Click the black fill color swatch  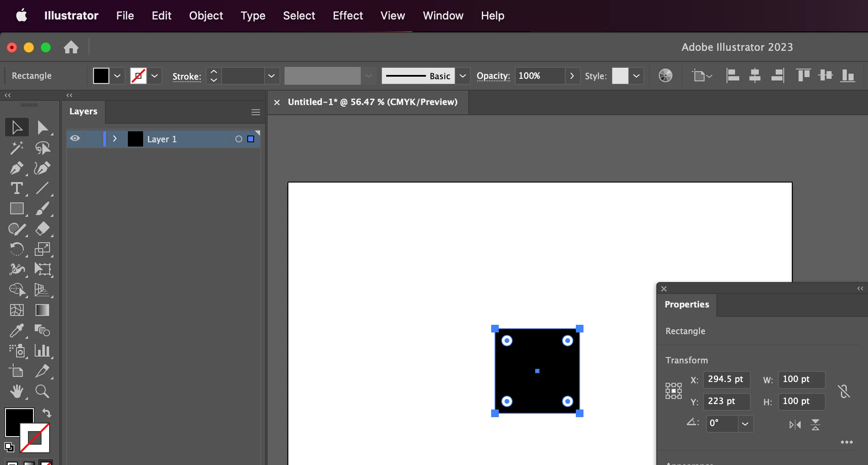coord(101,76)
